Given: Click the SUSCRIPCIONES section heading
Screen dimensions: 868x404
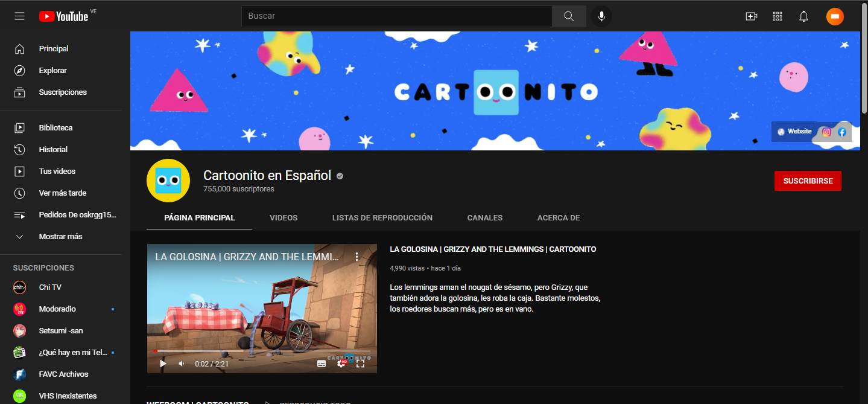Looking at the screenshot, I should point(43,268).
